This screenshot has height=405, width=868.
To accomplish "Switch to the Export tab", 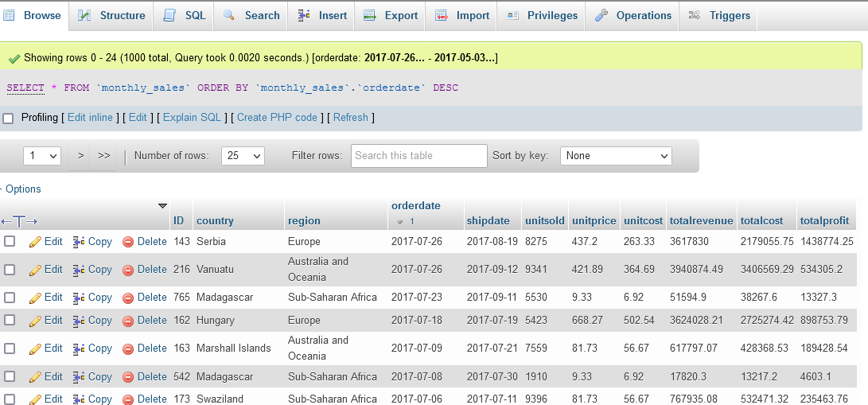I will point(391,15).
